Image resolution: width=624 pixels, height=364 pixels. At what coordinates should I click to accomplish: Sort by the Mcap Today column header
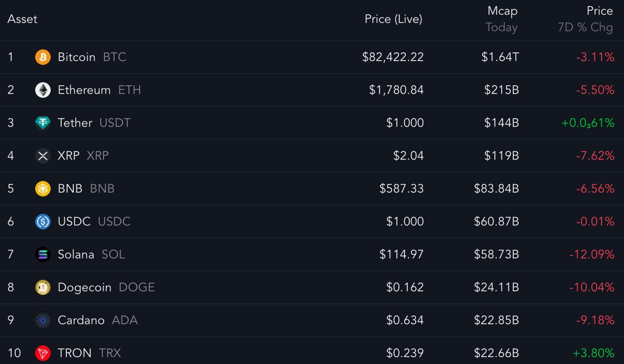pos(502,19)
